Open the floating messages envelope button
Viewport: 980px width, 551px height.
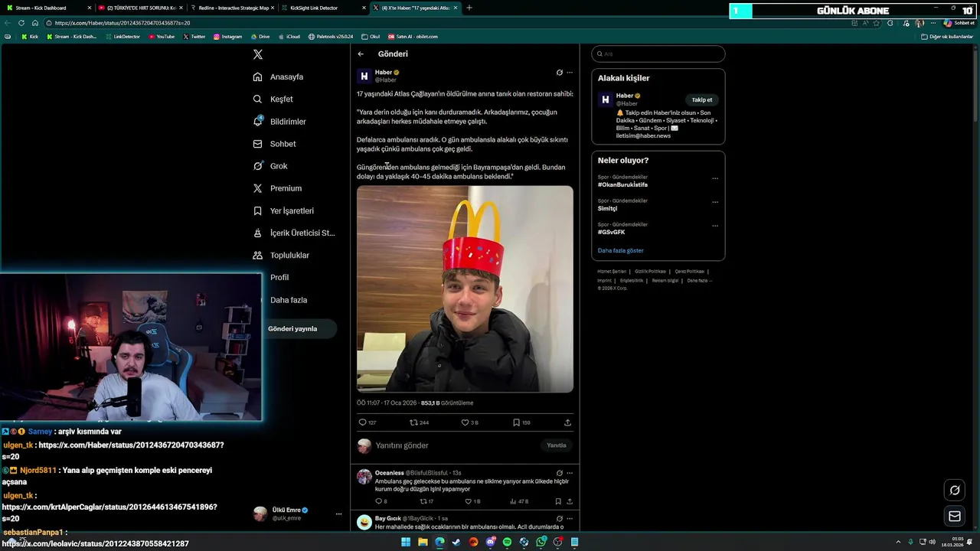(955, 517)
